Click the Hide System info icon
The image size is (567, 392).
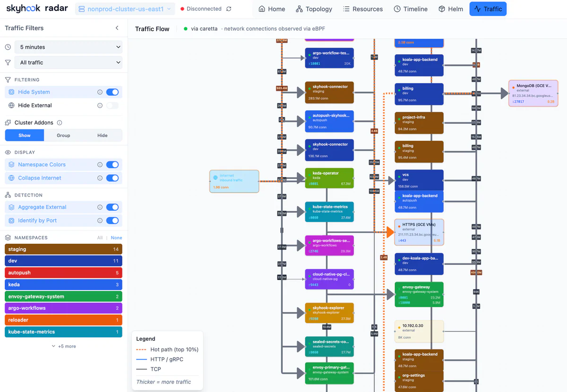pyautogui.click(x=100, y=92)
